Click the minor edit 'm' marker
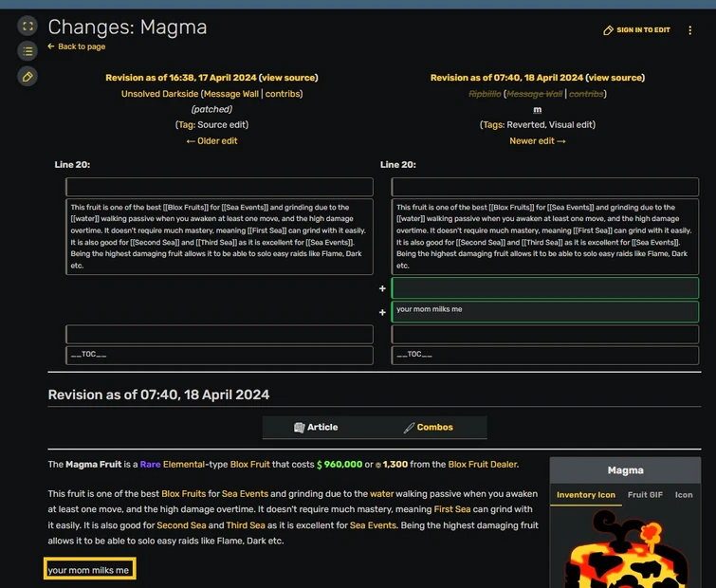716x588 pixels. tap(538, 110)
